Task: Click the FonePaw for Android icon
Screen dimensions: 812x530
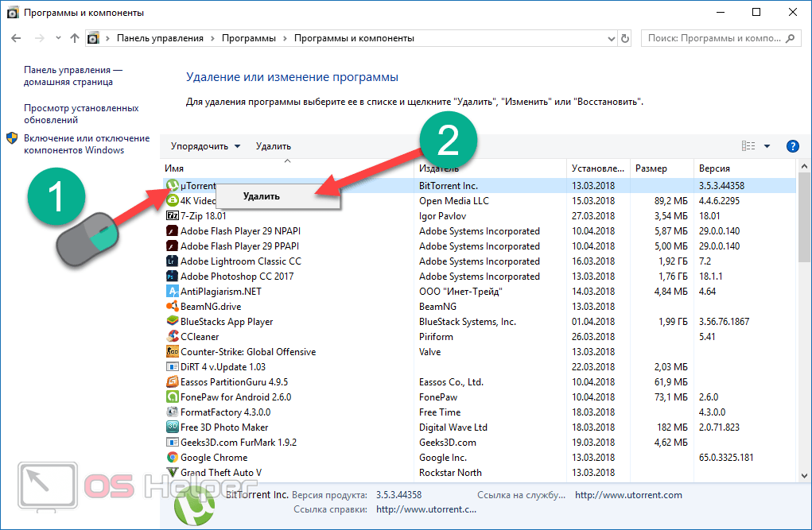Action: coord(173,397)
